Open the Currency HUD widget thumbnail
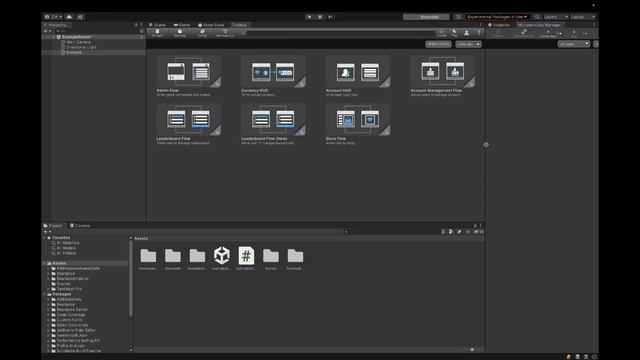The image size is (640, 360). click(273, 71)
